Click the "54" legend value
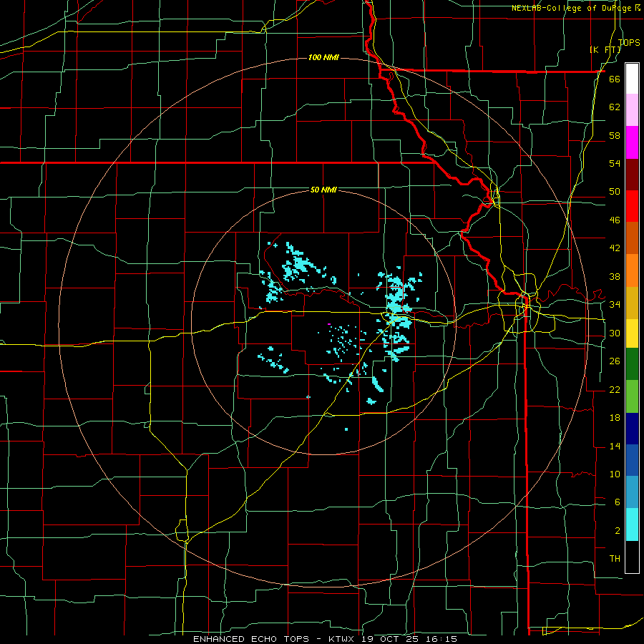 [x=615, y=163]
